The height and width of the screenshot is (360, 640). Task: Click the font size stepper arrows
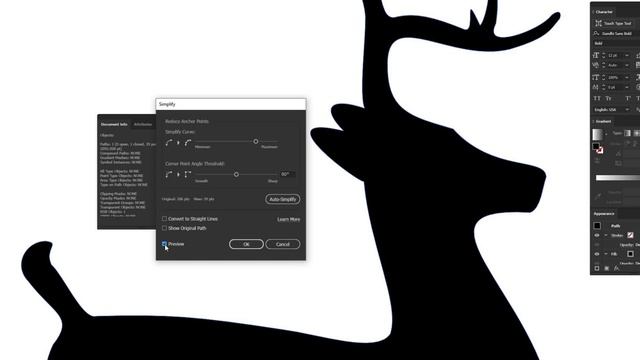click(x=603, y=55)
